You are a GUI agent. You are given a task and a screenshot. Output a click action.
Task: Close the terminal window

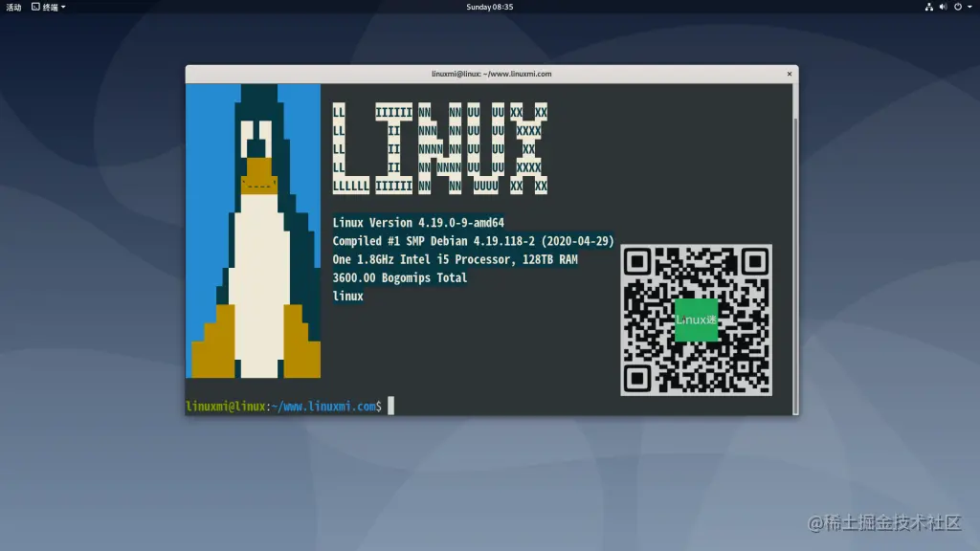pos(790,74)
